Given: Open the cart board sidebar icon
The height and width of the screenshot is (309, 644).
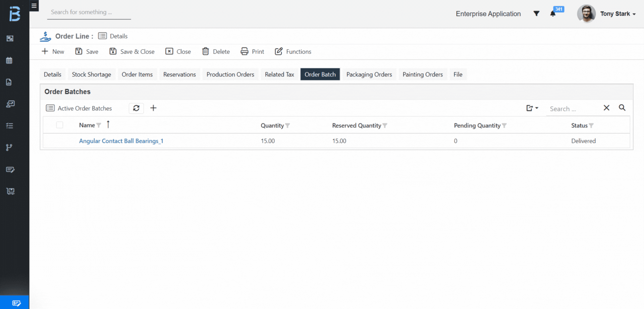Looking at the screenshot, I should tap(10, 191).
